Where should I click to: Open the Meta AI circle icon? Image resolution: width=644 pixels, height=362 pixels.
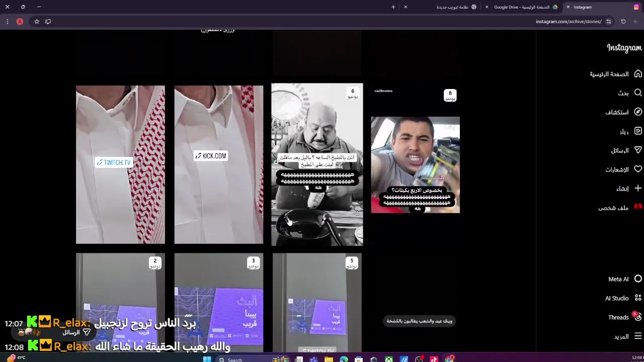click(638, 279)
